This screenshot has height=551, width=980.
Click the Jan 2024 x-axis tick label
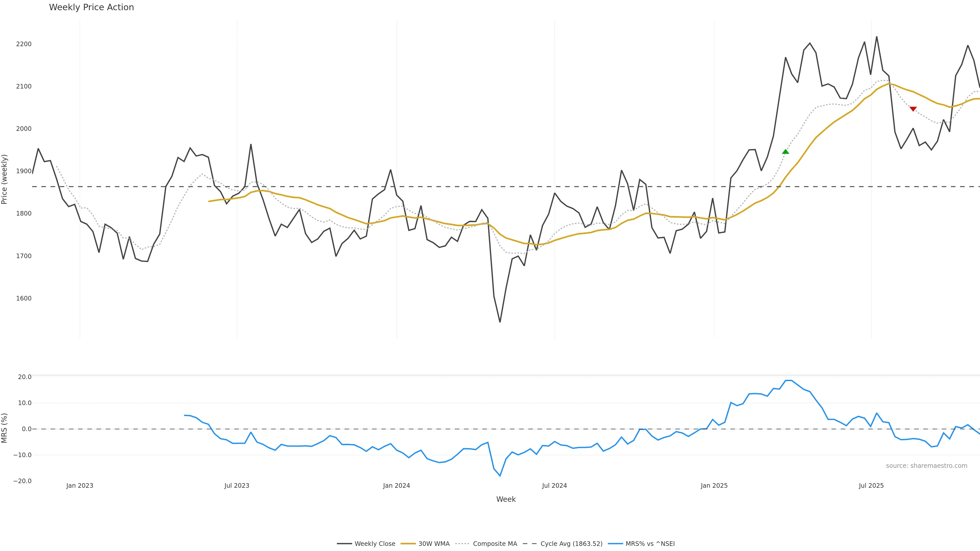click(x=396, y=486)
